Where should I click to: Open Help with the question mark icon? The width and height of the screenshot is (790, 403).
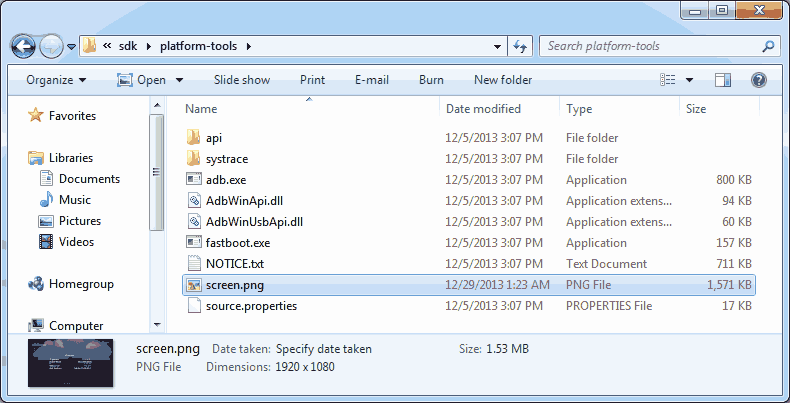pos(759,80)
